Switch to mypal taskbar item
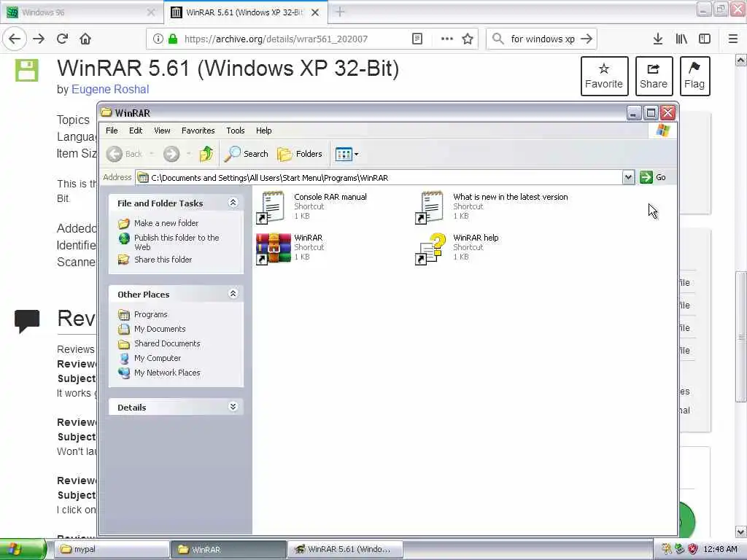The image size is (747, 560). (x=112, y=549)
